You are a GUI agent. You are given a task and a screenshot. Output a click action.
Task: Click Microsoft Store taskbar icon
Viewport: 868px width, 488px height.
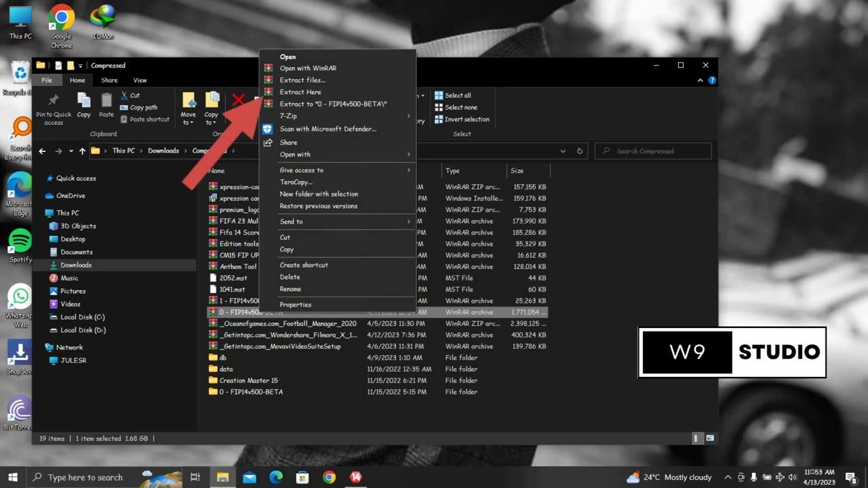pyautogui.click(x=302, y=477)
